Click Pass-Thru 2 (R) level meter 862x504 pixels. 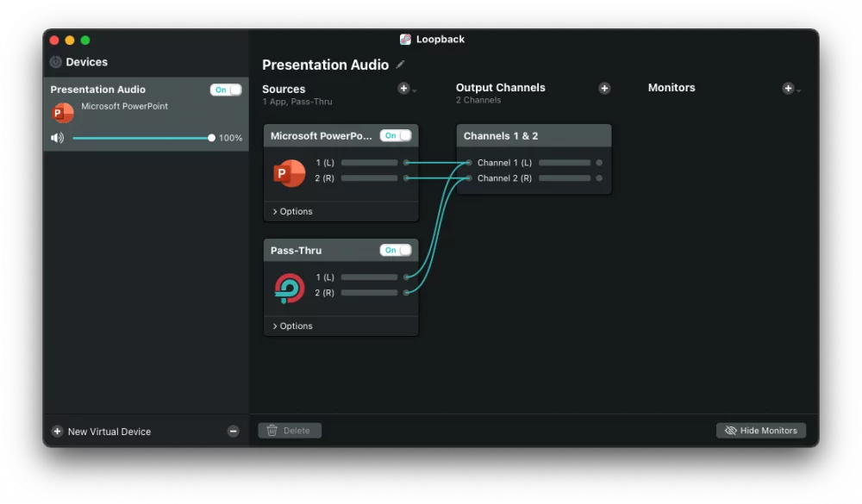tap(369, 292)
